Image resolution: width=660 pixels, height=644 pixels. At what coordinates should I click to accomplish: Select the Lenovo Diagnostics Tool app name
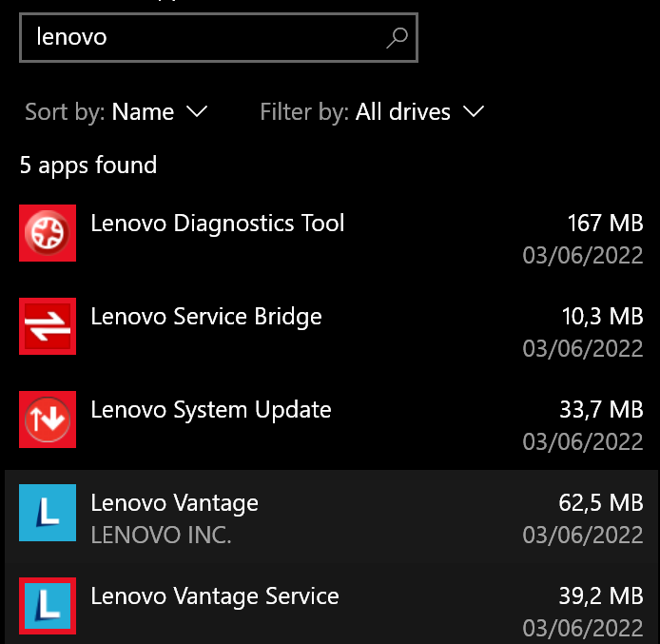tap(218, 224)
